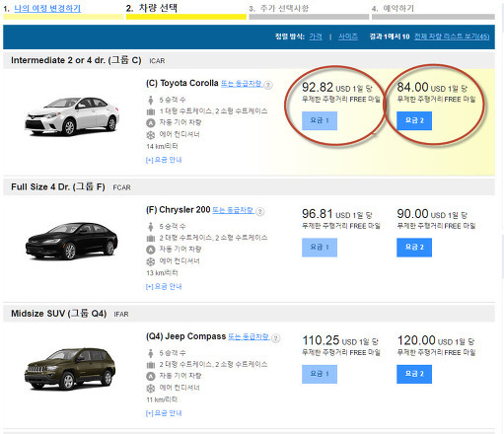Image resolution: width=504 pixels, height=434 pixels.
Task: Choose 요금 1 for Toyota Corolla
Action: (x=320, y=120)
